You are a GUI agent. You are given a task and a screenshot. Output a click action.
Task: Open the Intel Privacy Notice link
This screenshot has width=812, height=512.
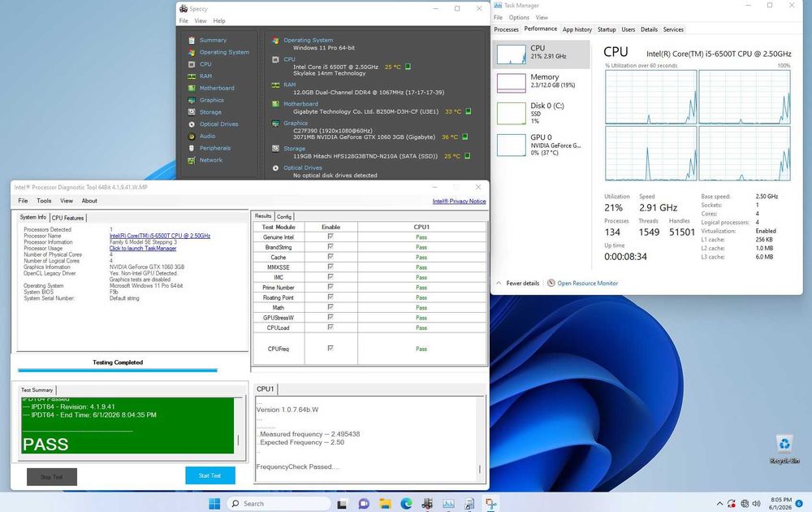coord(460,201)
